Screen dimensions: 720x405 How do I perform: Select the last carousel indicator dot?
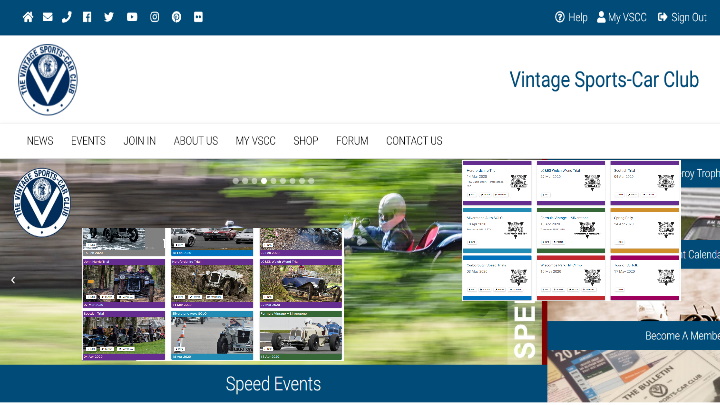coord(311,181)
